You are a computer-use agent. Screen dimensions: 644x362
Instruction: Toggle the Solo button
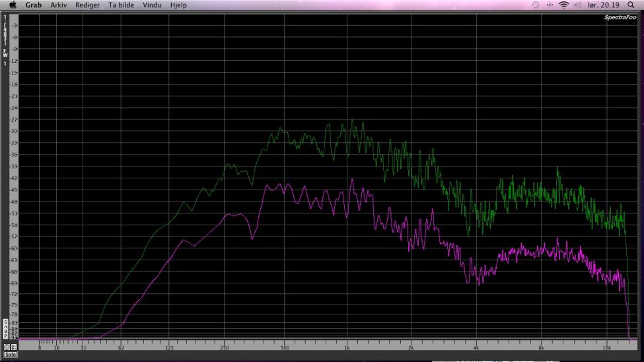coord(11,355)
